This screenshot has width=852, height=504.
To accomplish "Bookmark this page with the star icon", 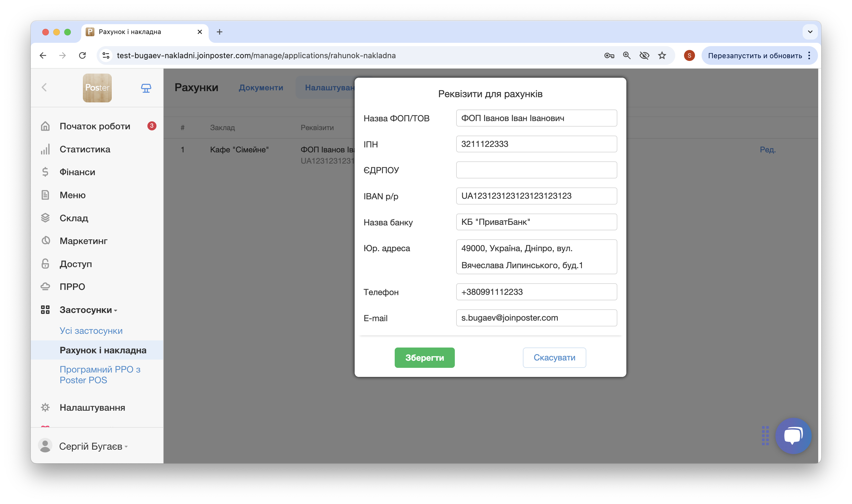I will coord(662,55).
